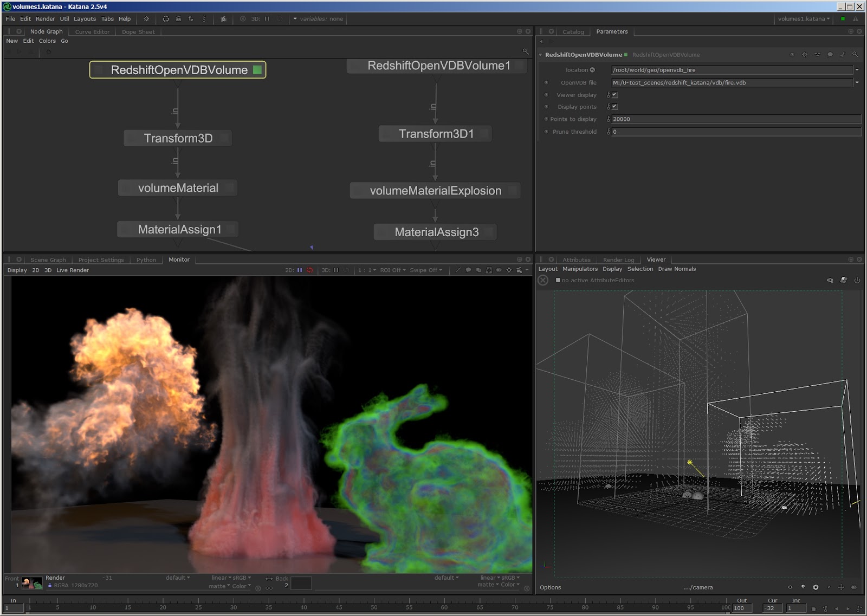Switch to Render Log tab
The height and width of the screenshot is (616, 867).
coord(618,260)
